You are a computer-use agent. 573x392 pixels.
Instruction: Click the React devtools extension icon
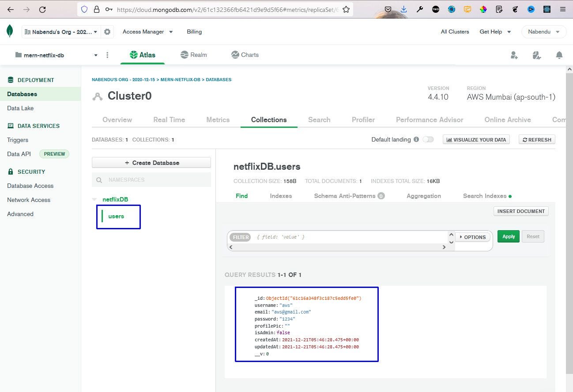click(547, 9)
